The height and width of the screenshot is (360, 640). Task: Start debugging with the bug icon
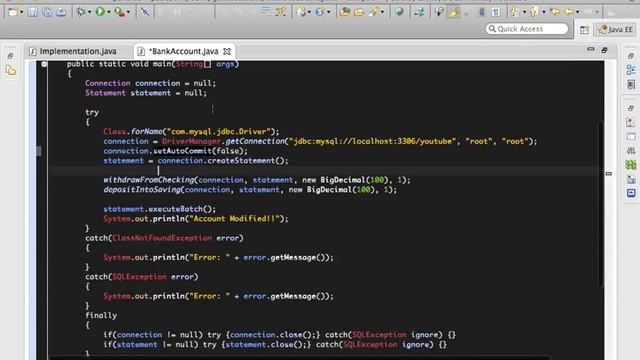point(81,12)
